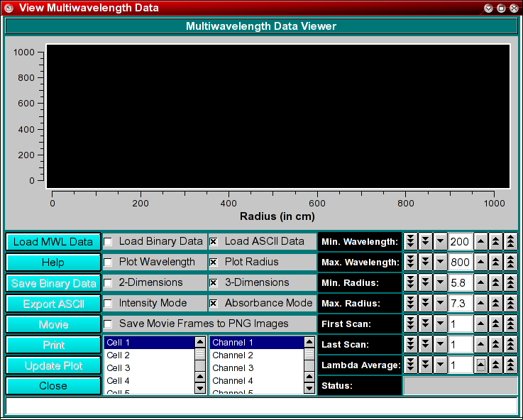Click the Min. Radius value field
The width and height of the screenshot is (523, 420).
pos(460,282)
